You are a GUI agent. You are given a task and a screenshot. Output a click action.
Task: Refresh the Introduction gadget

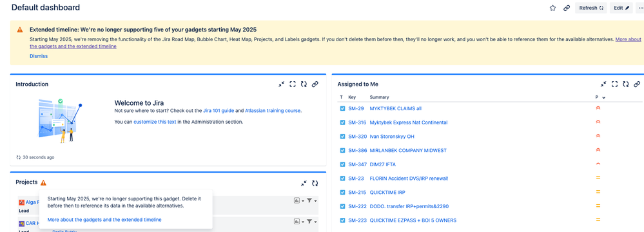point(304,84)
